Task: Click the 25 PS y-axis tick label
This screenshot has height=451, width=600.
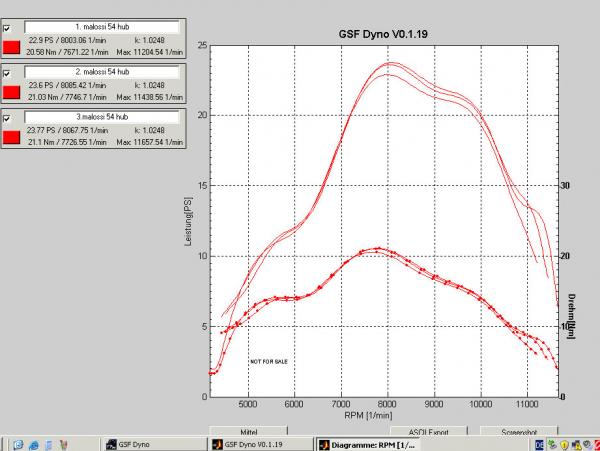Action: click(x=203, y=46)
